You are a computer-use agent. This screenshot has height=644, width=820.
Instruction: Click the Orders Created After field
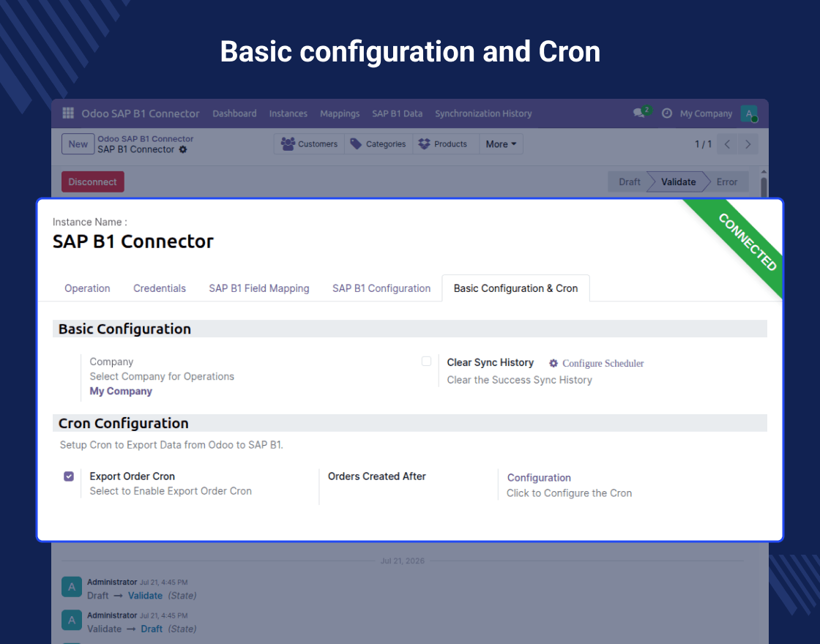376,476
